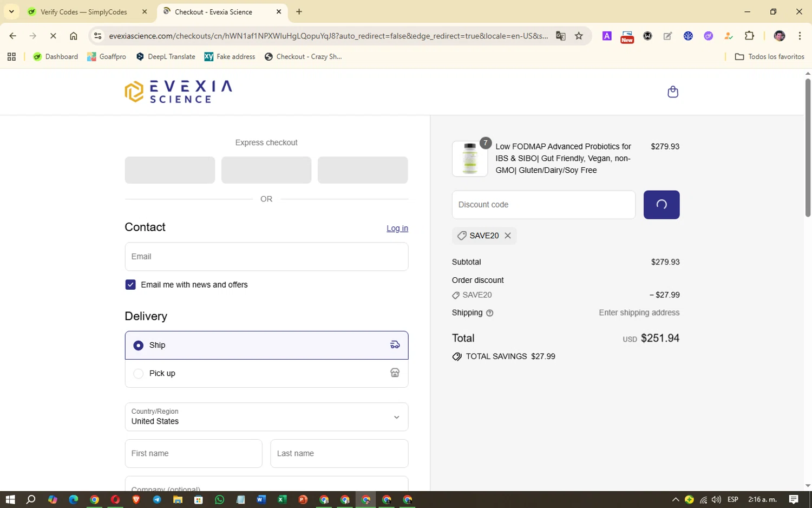The height and width of the screenshot is (508, 812).
Task: Go back to the previous page
Action: (13, 36)
